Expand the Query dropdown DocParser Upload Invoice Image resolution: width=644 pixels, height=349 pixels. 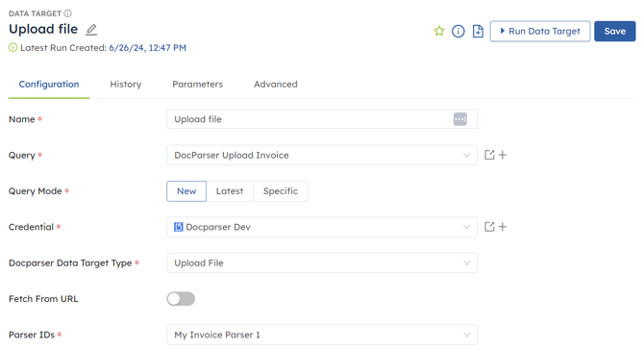[x=322, y=155]
